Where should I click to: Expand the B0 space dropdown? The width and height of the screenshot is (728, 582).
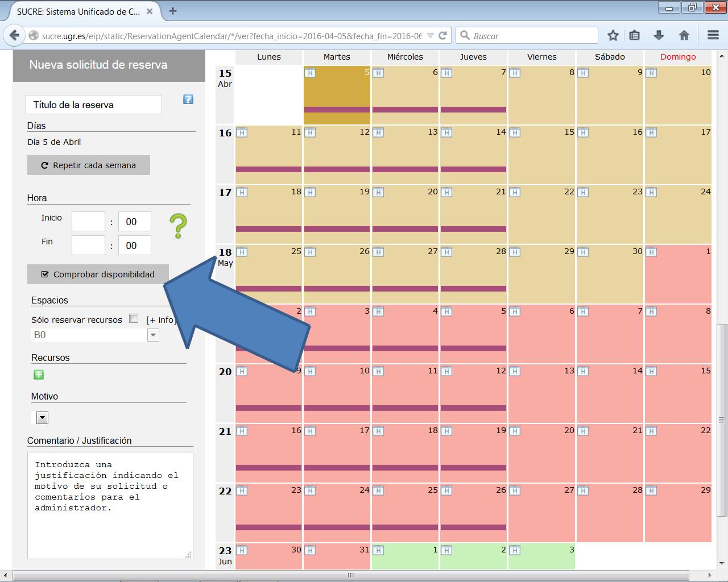tap(153, 335)
